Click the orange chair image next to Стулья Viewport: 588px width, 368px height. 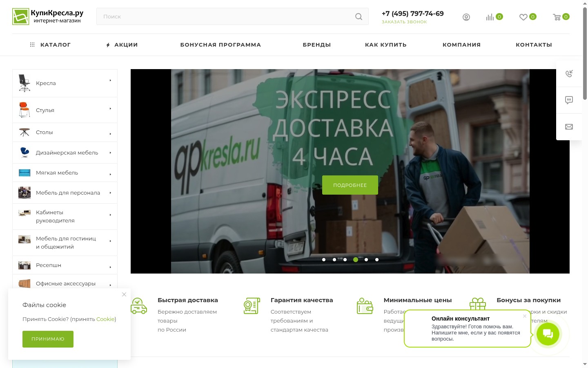pyautogui.click(x=24, y=110)
